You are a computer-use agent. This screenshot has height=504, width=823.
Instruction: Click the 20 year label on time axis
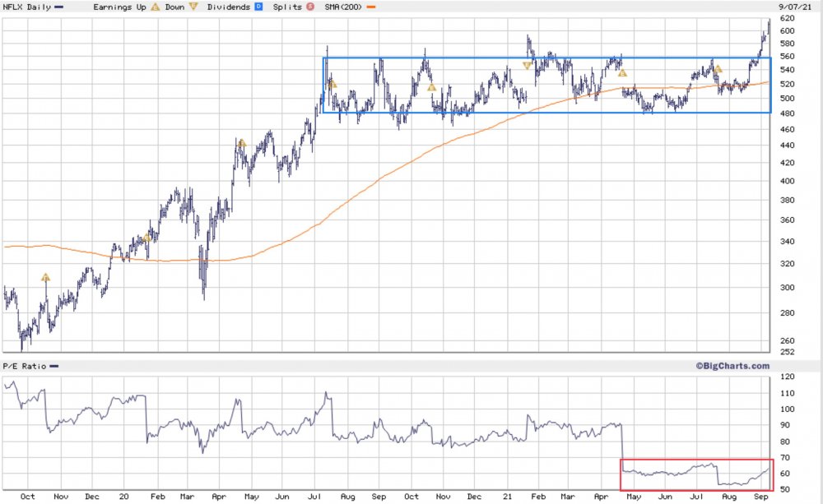[x=124, y=496]
